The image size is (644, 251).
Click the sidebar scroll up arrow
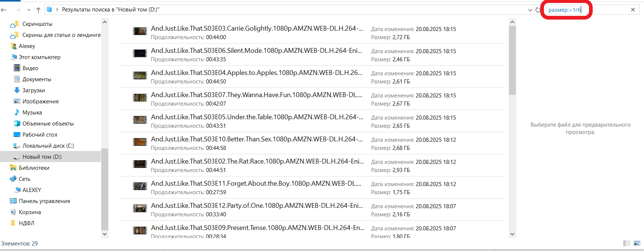[x=105, y=22]
